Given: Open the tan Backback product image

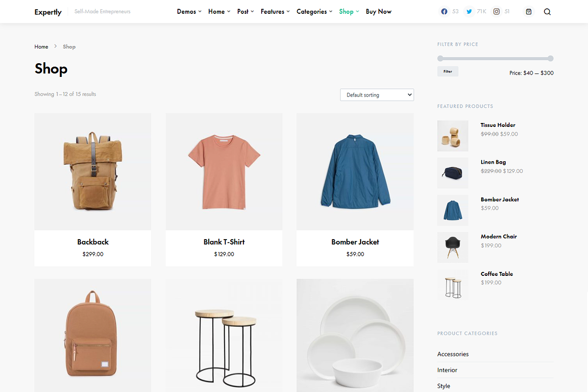Looking at the screenshot, I should 93,171.
